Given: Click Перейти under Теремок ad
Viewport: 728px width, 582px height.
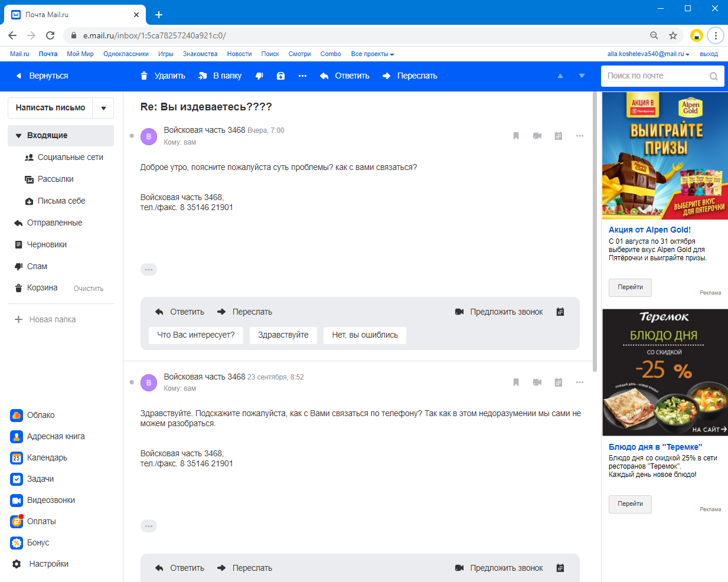Looking at the screenshot, I should tap(630, 504).
